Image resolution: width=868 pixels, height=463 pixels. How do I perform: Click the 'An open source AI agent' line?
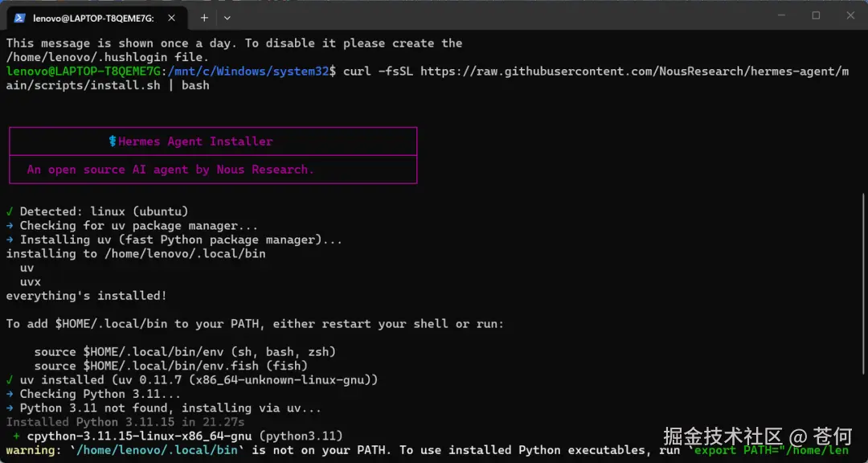[170, 170]
